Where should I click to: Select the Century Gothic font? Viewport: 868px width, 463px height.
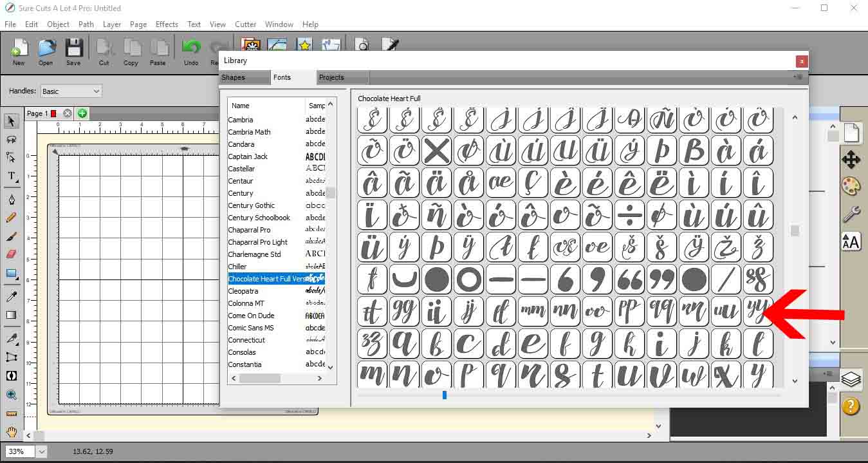click(277, 205)
